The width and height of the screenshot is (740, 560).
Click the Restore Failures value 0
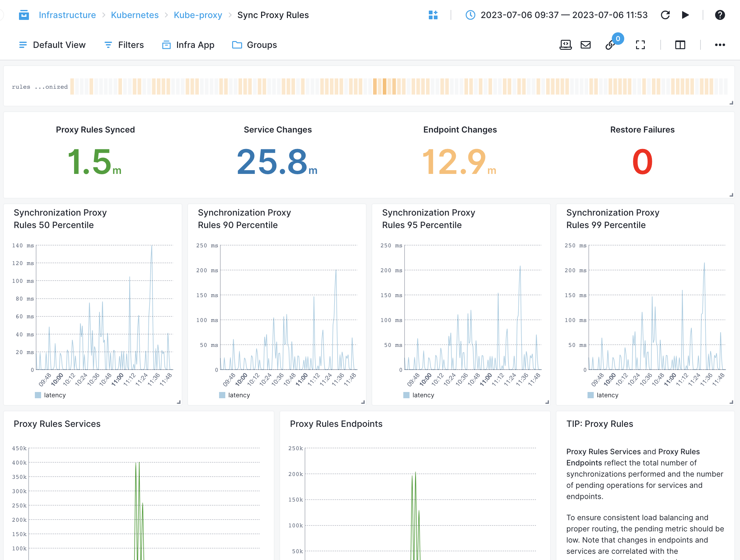(x=642, y=162)
